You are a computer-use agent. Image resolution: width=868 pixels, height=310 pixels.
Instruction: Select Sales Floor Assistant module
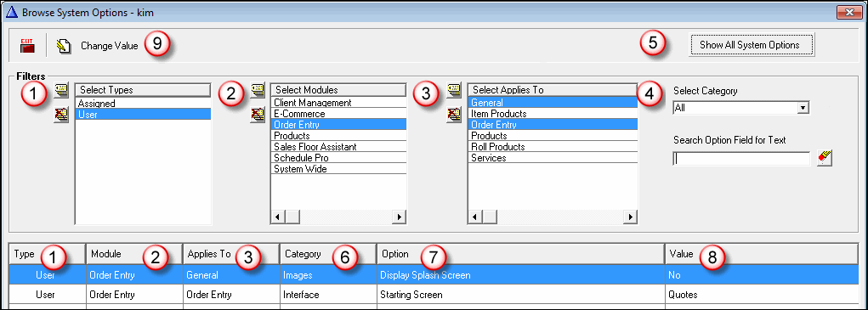click(339, 146)
